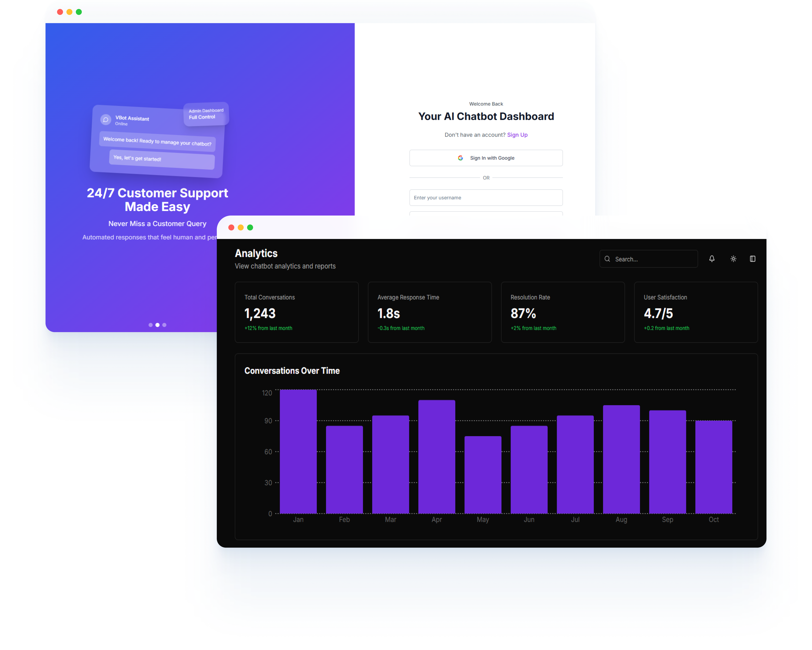Click the Jun bar in the chart

(x=529, y=470)
